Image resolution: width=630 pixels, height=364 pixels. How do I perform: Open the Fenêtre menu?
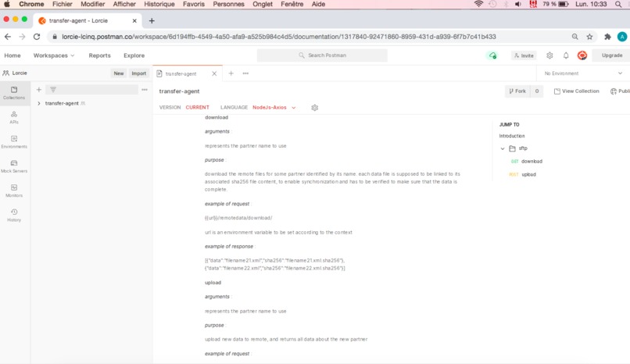pos(292,4)
